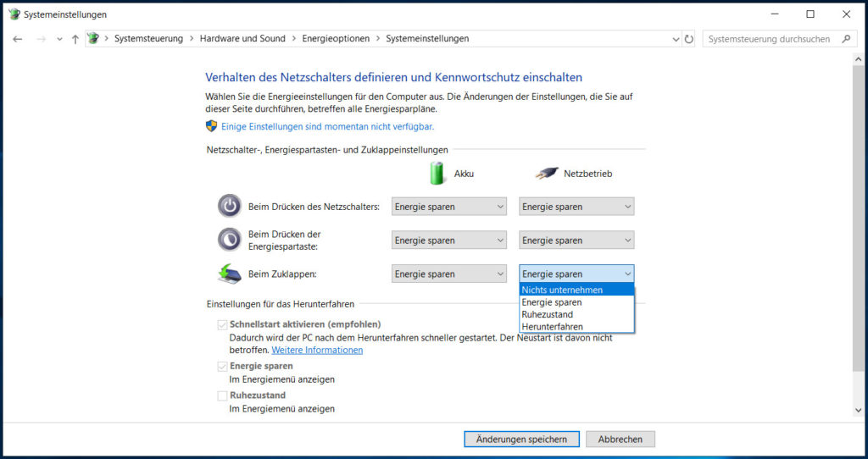Navigate to Systemsteuerung breadcrumb
Viewport: 868px width, 459px height.
148,39
